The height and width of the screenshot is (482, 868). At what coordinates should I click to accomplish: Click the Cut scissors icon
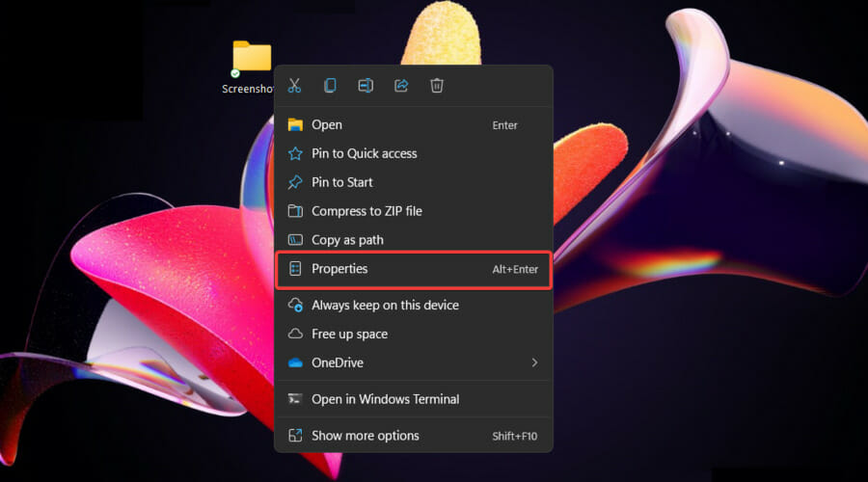(295, 86)
